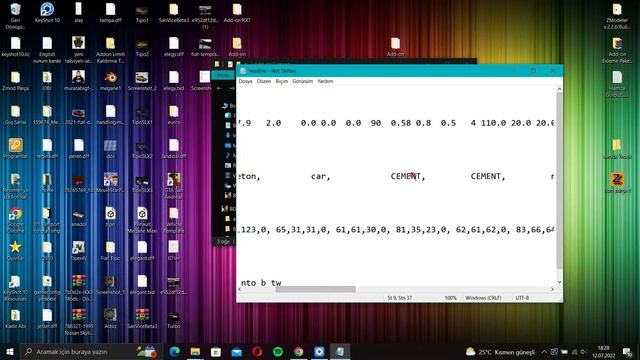Viewport: 640px width, 360px height.
Task: Open the Mail app from the taskbar
Action: coord(237,351)
